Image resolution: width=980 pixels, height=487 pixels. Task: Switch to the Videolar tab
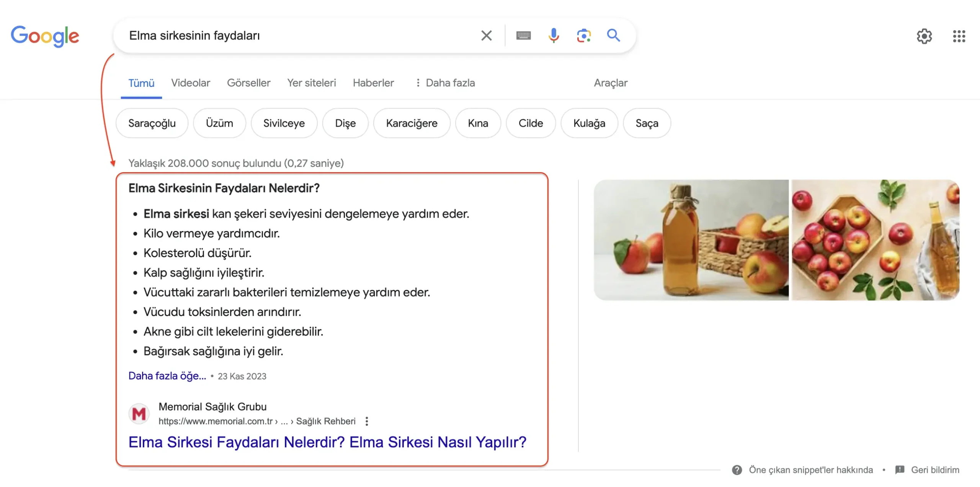[191, 83]
